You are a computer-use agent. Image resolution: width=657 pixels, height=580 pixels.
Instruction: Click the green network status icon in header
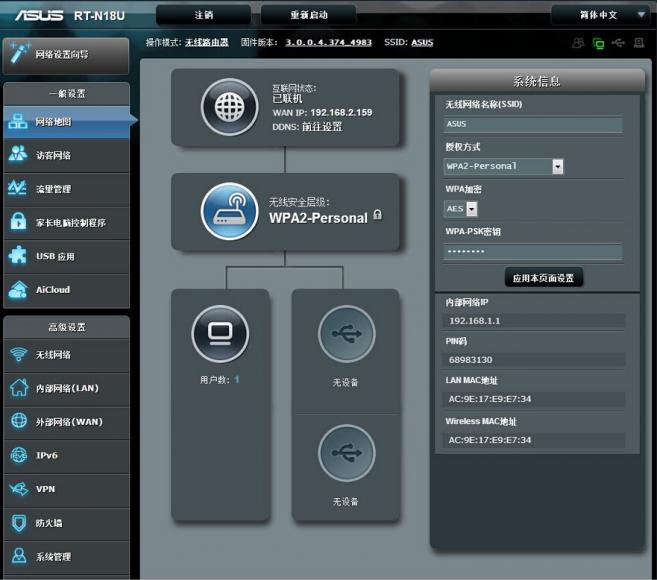598,43
